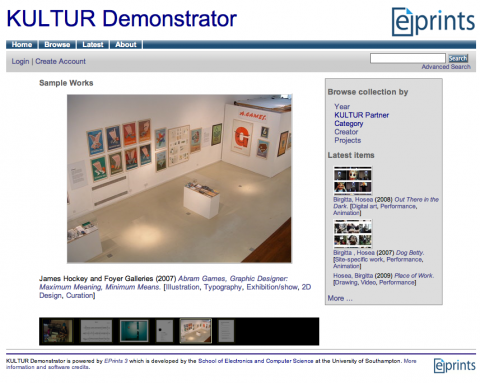480x383 pixels.
Task: Click into the search text field
Action: pyautogui.click(x=407, y=58)
